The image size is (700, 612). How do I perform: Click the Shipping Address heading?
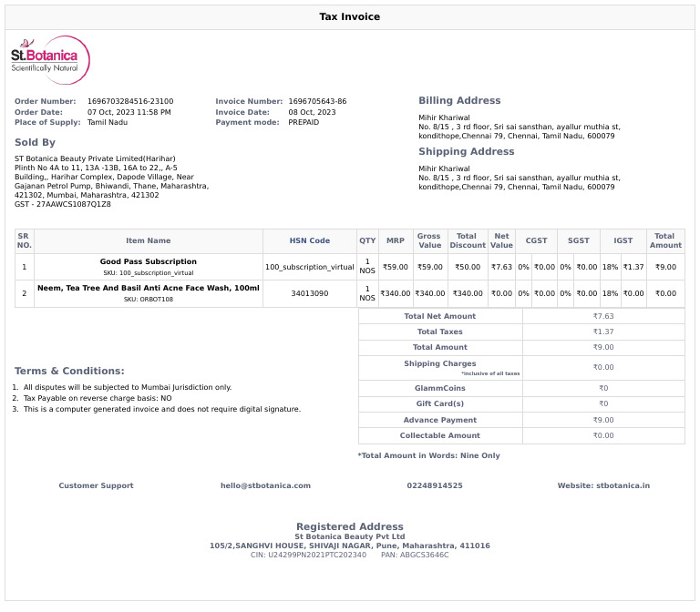point(466,151)
